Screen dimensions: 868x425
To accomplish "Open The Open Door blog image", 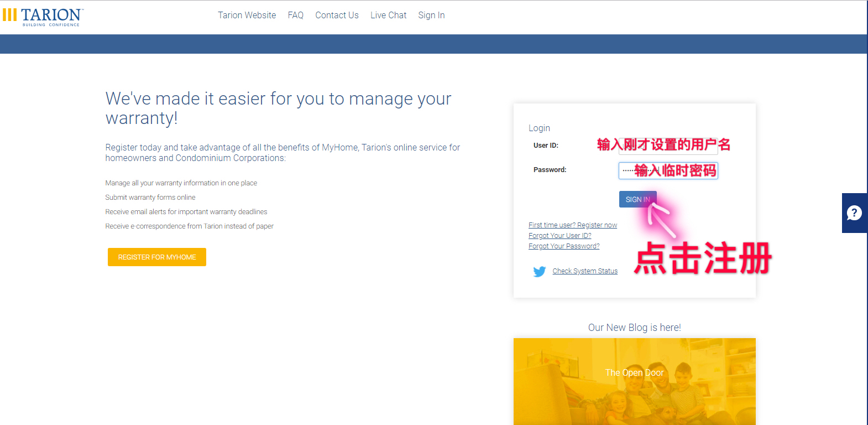I will (635, 381).
